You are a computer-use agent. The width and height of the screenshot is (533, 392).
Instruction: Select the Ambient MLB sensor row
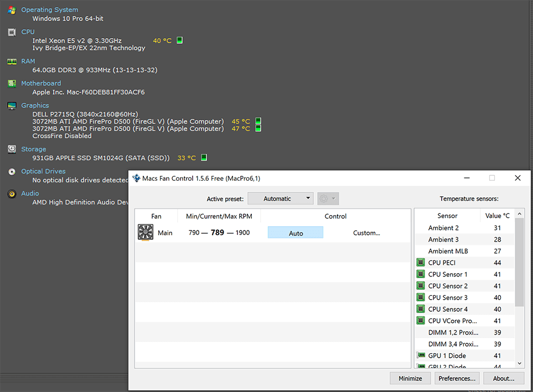point(465,251)
